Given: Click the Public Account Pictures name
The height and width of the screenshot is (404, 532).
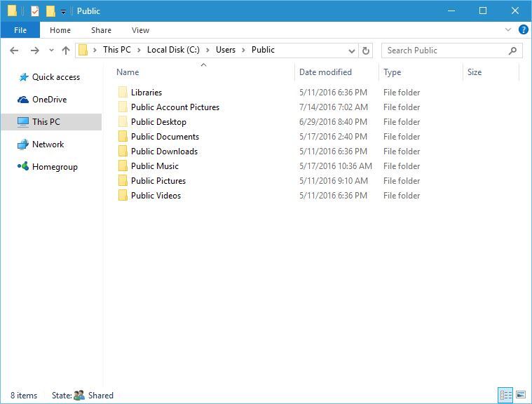Looking at the screenshot, I should pos(175,107).
